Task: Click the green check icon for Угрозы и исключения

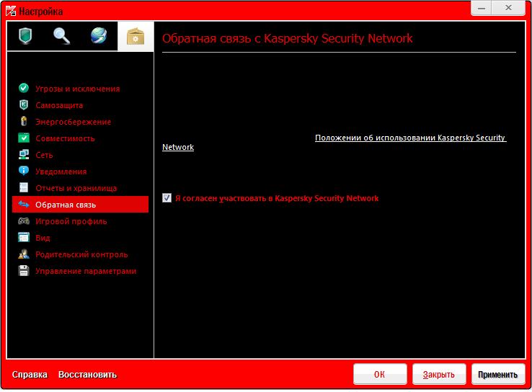Action: [x=24, y=88]
